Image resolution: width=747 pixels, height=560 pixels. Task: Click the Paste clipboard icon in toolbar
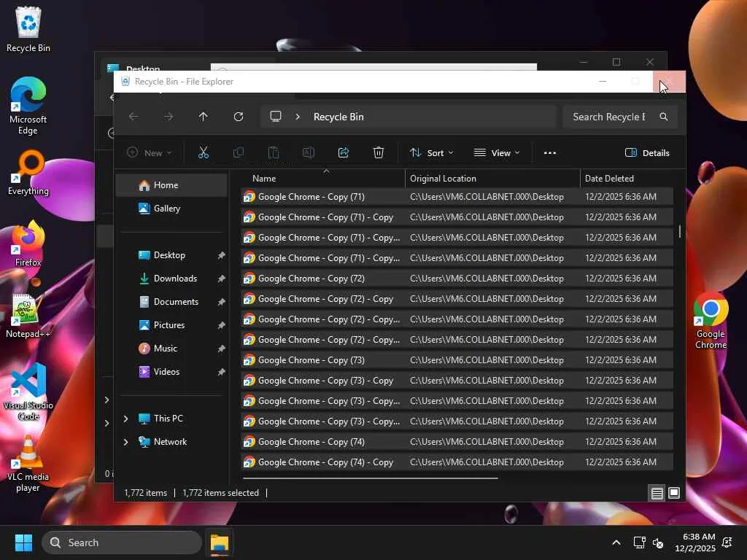tap(274, 152)
